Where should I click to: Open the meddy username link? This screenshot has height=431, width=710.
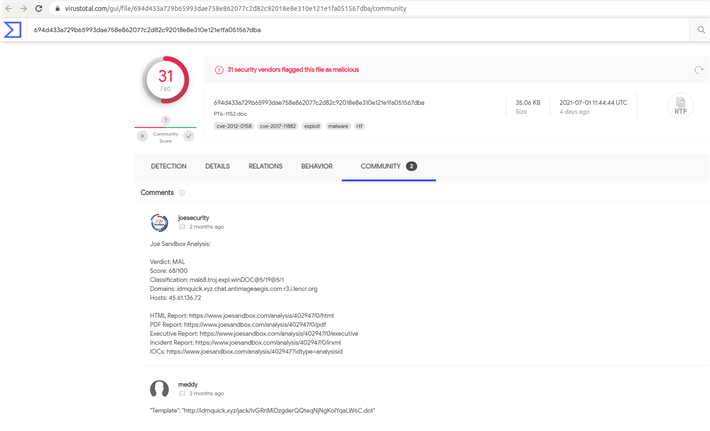tap(188, 384)
